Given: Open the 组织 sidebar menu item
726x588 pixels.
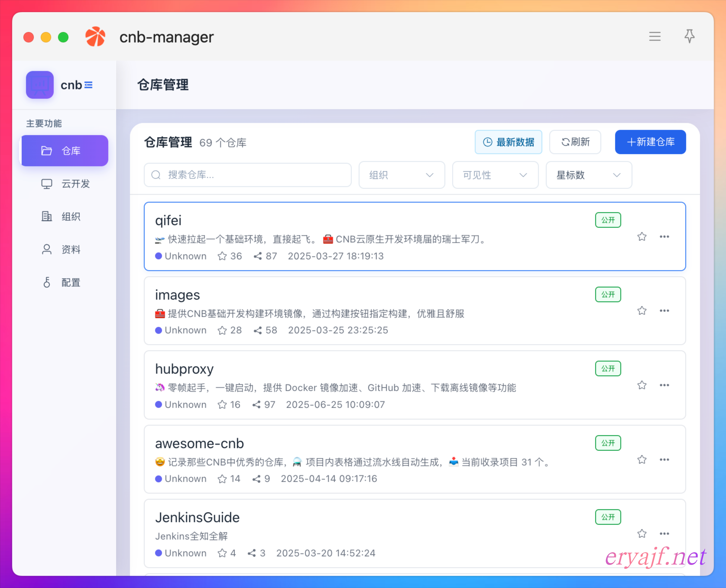Looking at the screenshot, I should point(65,216).
